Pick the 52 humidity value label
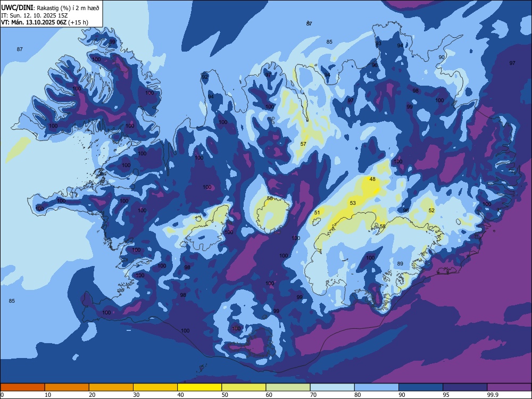Viewport: 532px width, 399px height. click(x=431, y=210)
